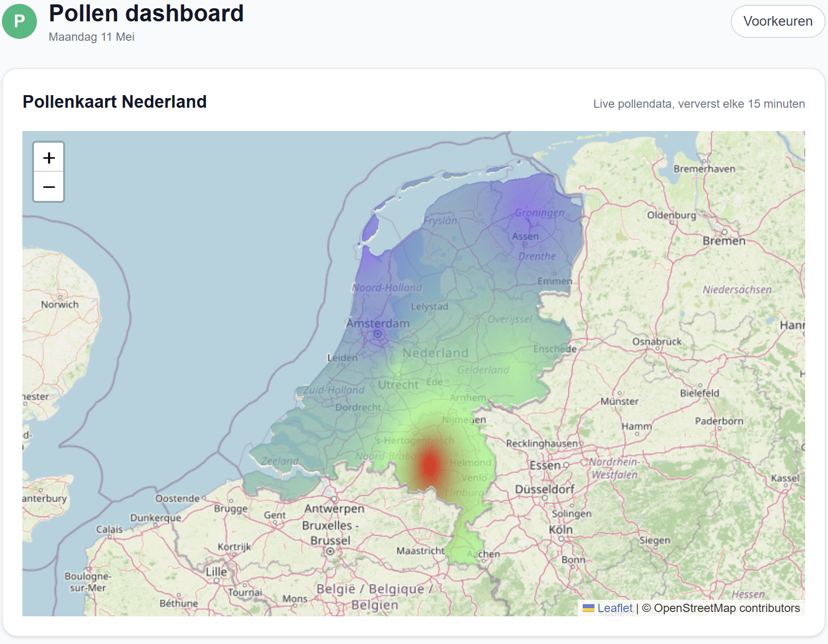Click the Mons label on the map
The width and height of the screenshot is (828, 644).
click(x=295, y=599)
